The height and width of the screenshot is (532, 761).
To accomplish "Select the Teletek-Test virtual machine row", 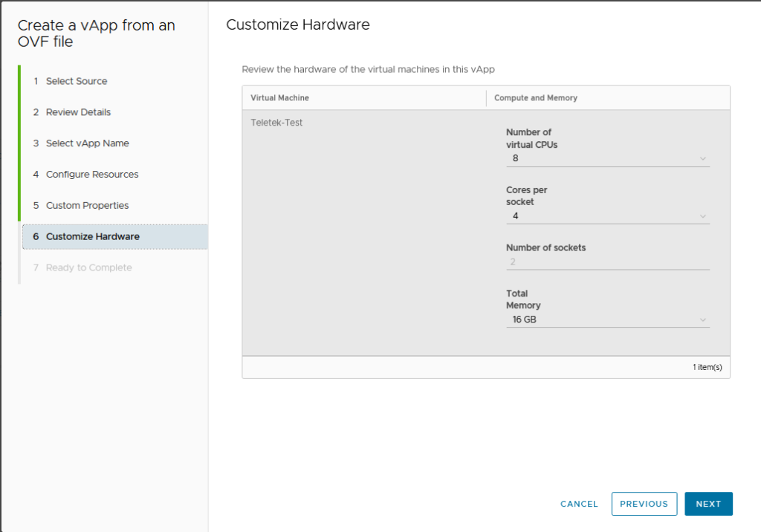I will tap(486, 233).
